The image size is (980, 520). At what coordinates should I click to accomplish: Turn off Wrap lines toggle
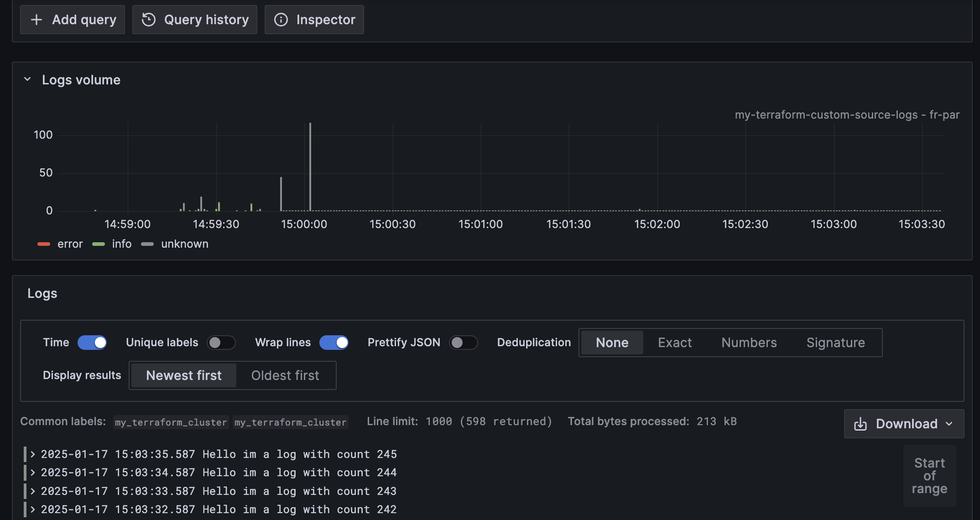(334, 343)
